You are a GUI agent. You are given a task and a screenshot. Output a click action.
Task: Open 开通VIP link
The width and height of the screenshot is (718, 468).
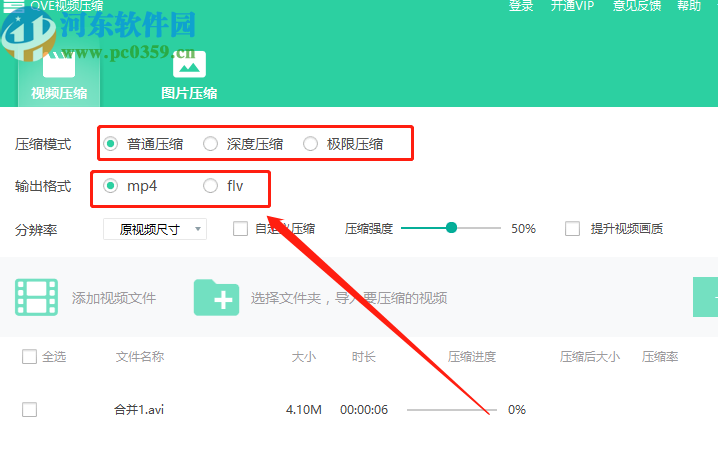point(572,5)
